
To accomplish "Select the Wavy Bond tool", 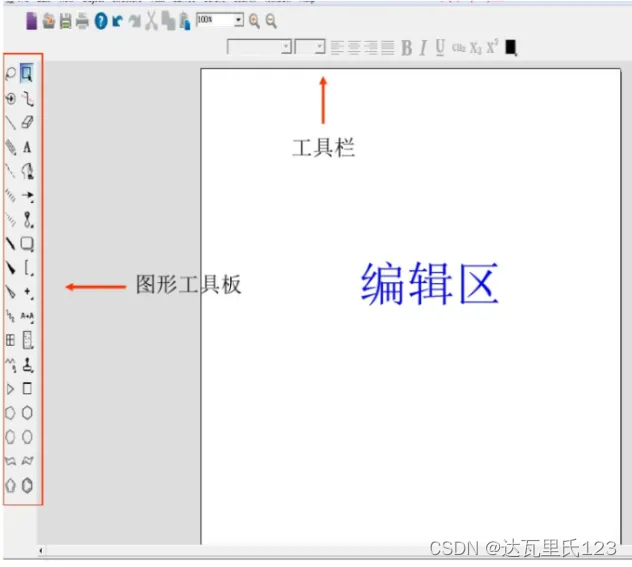I will pos(10,316).
